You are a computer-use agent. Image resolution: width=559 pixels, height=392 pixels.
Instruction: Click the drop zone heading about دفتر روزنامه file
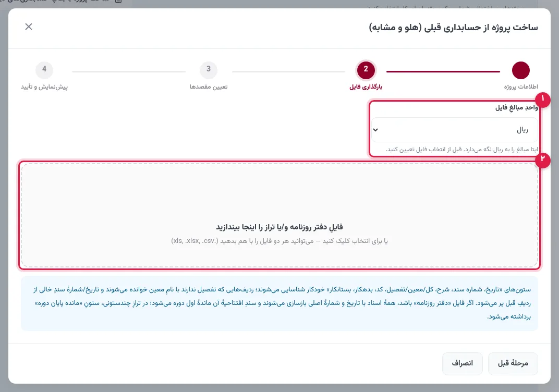point(279,227)
